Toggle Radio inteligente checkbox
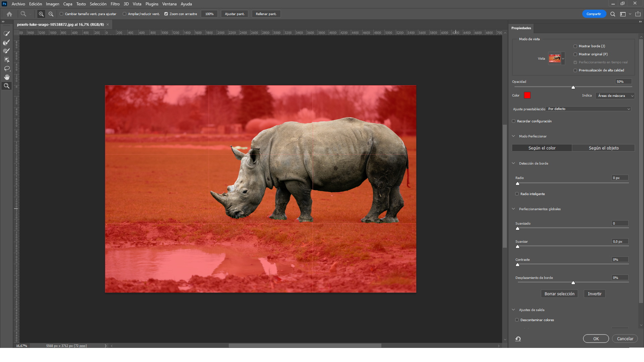The width and height of the screenshot is (644, 362). coord(517,194)
